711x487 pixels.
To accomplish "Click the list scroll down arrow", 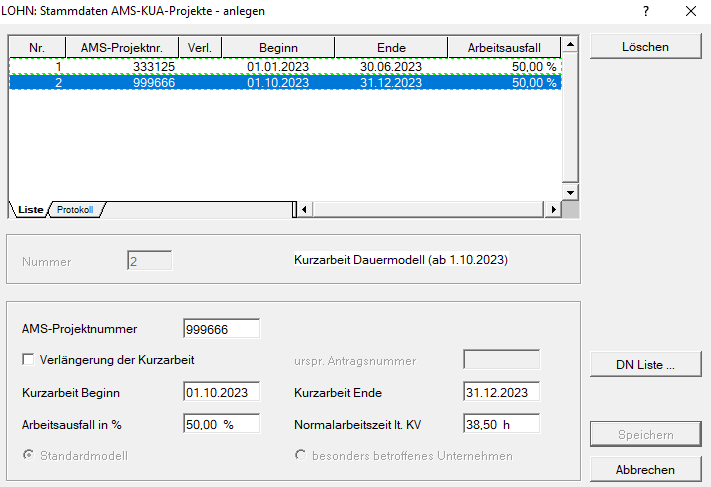I will [570, 192].
